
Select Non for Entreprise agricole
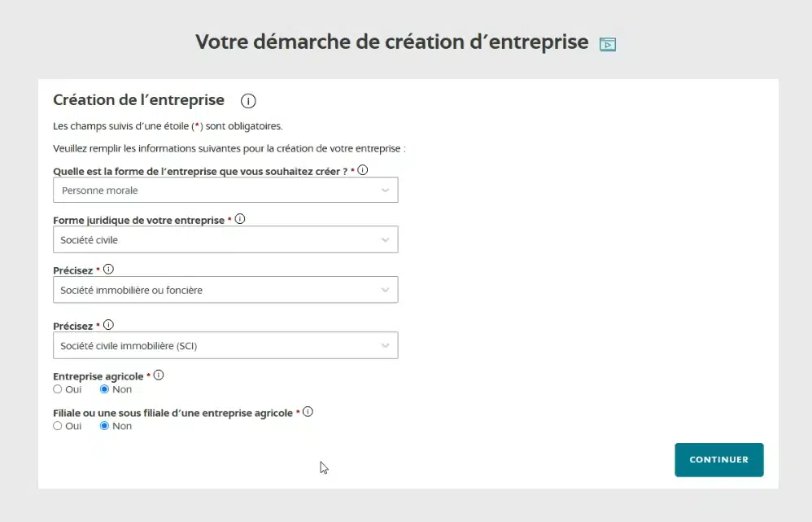(x=104, y=389)
